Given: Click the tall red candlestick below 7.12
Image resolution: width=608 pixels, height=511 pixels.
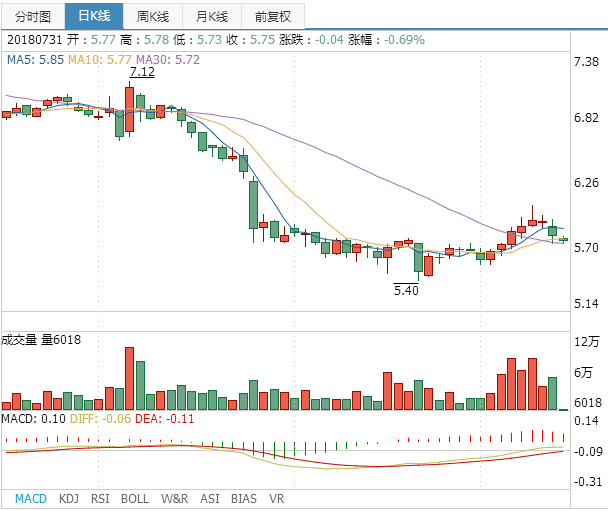Looking at the screenshot, I should (x=130, y=109).
